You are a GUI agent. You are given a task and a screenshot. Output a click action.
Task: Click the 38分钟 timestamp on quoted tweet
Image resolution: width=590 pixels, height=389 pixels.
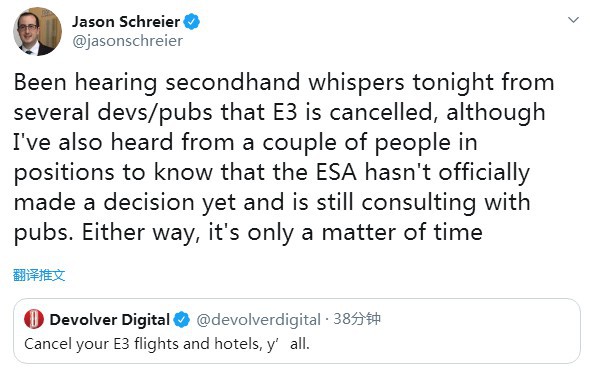point(357,319)
